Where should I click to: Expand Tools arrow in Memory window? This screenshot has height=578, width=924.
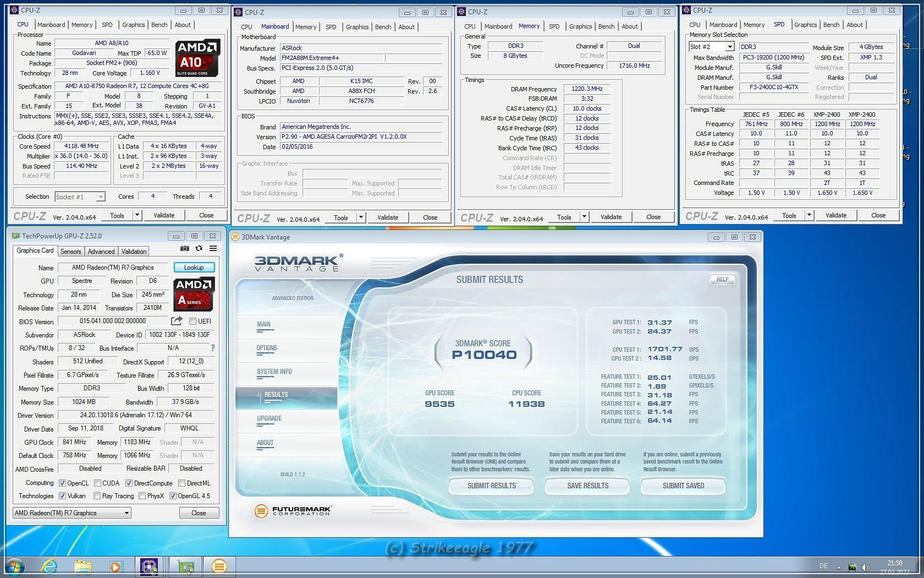tap(584, 217)
